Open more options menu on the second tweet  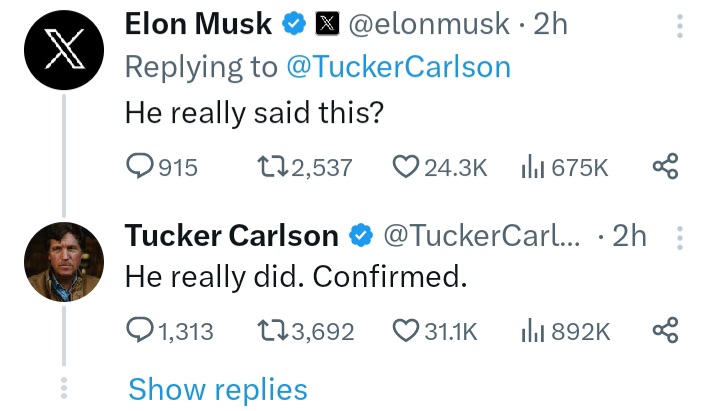click(680, 238)
